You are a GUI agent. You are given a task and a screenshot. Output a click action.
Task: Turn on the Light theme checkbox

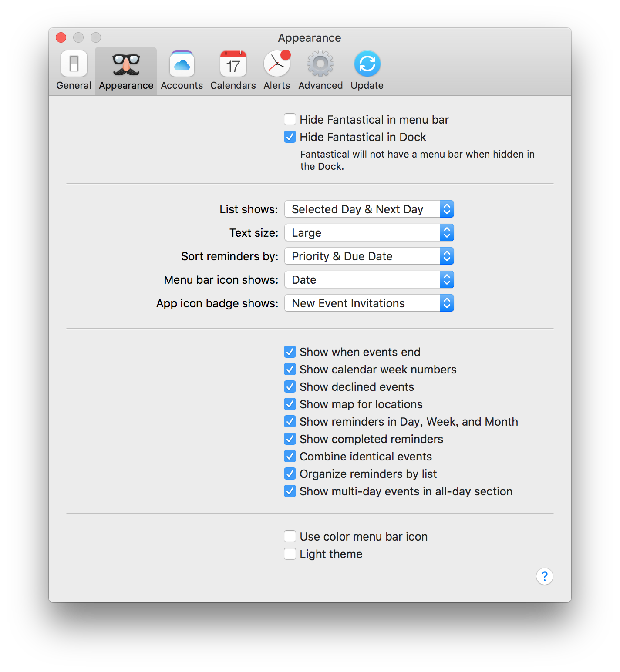[x=290, y=554]
